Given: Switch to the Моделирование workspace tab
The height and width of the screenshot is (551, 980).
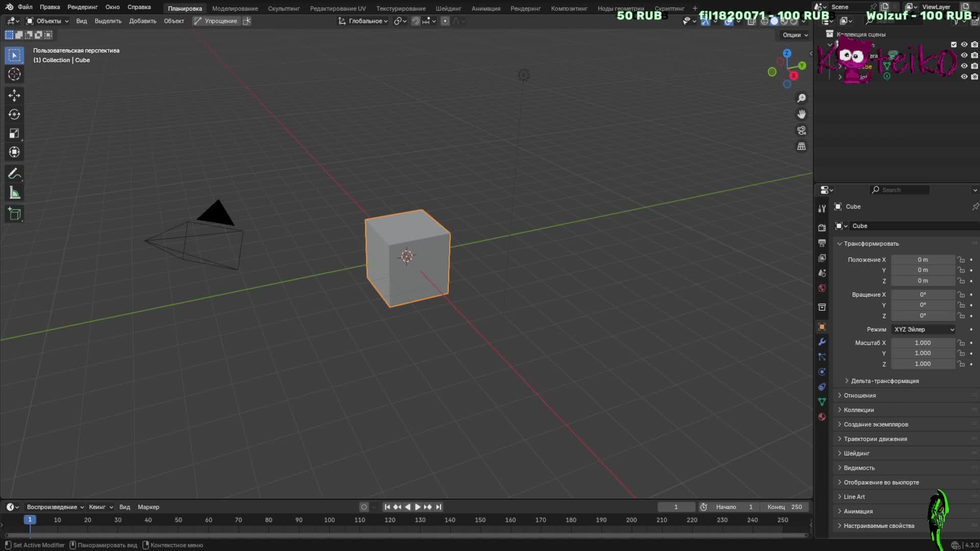Looking at the screenshot, I should pos(235,8).
